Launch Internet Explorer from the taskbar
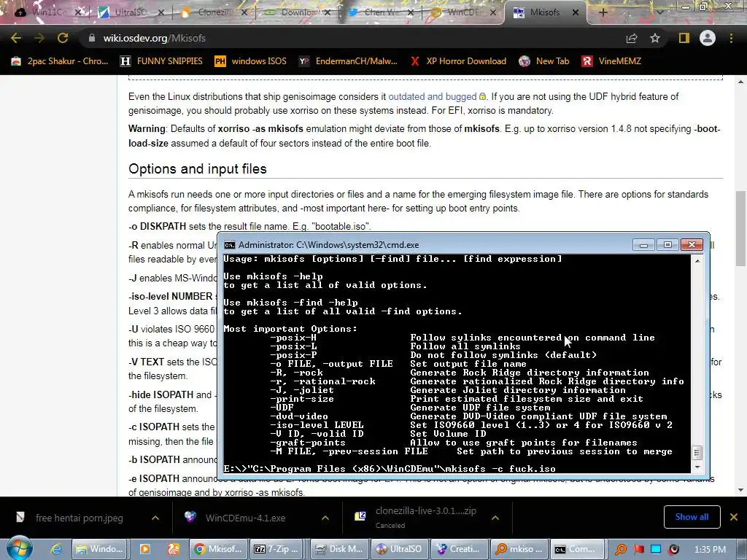The height and width of the screenshot is (560, 747). click(x=56, y=549)
